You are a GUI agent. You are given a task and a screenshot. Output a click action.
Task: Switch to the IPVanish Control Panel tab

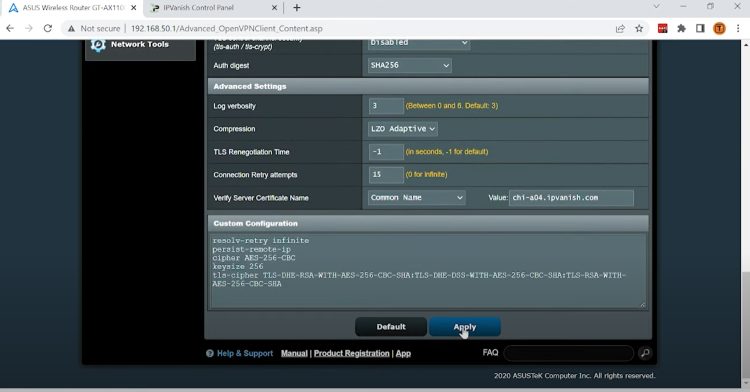click(214, 8)
